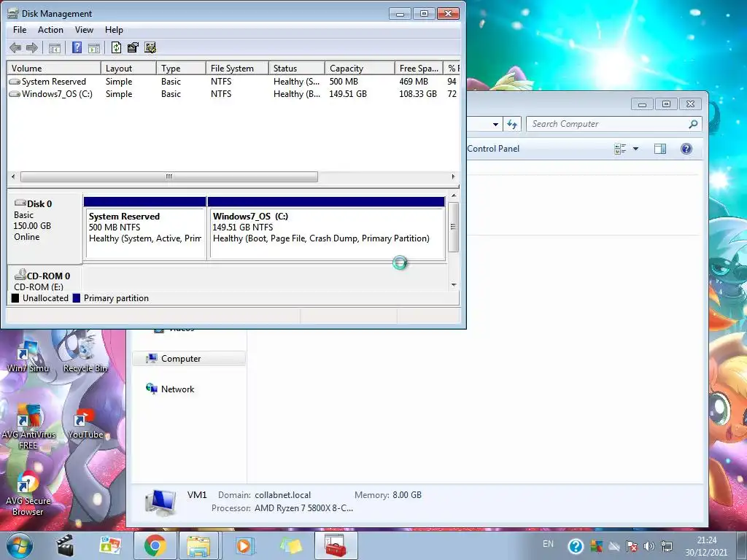Screen dimensions: 747x560
Task: Open the View menu in Disk Management
Action: [x=84, y=29]
